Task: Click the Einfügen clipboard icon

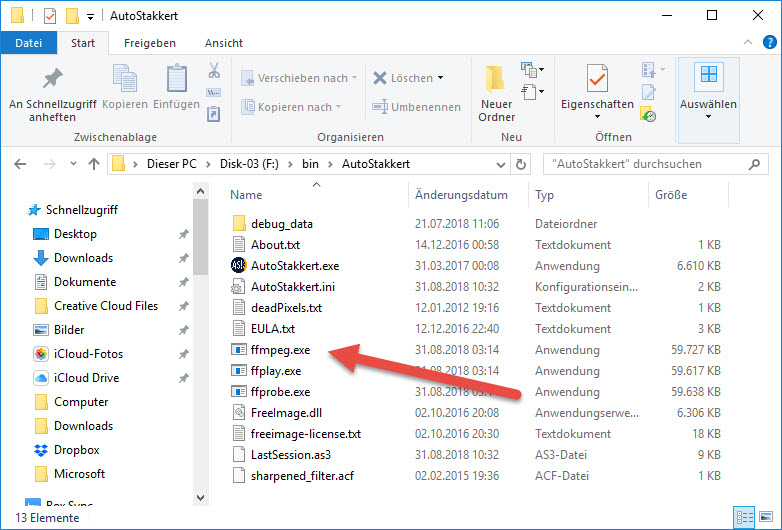Action: 177,80
